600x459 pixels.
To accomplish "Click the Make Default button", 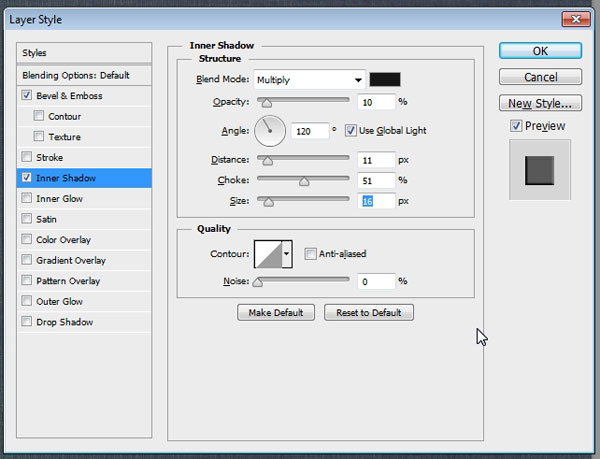I will 276,313.
